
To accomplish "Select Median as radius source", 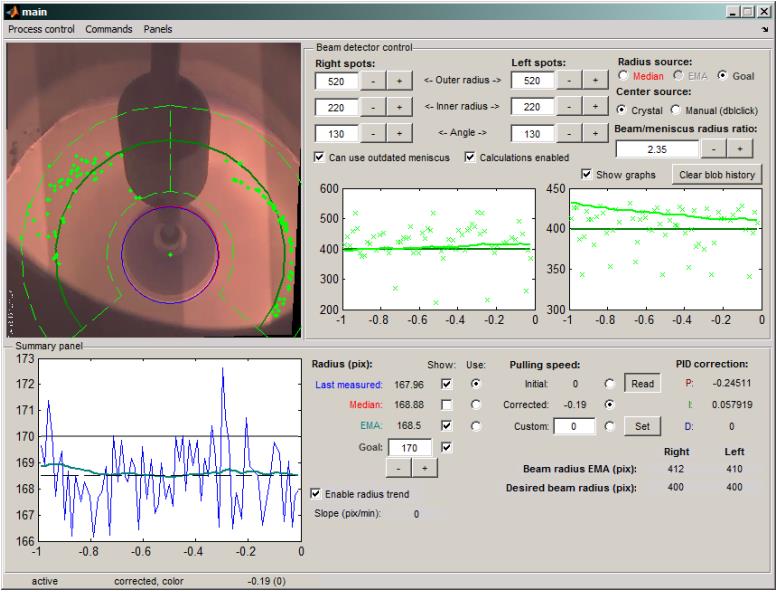I will pyautogui.click(x=624, y=76).
